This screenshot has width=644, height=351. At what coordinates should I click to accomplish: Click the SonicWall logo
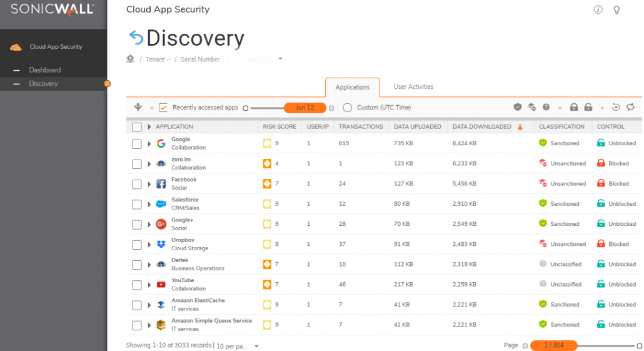(x=52, y=9)
